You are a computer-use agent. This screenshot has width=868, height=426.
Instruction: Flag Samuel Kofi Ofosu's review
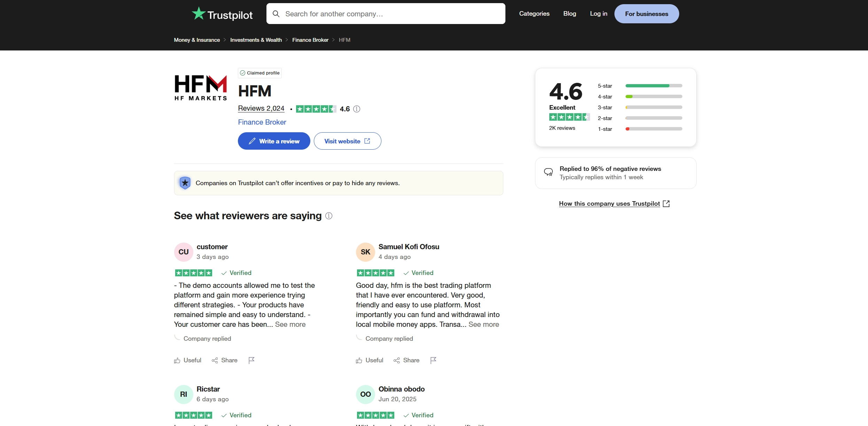point(433,360)
